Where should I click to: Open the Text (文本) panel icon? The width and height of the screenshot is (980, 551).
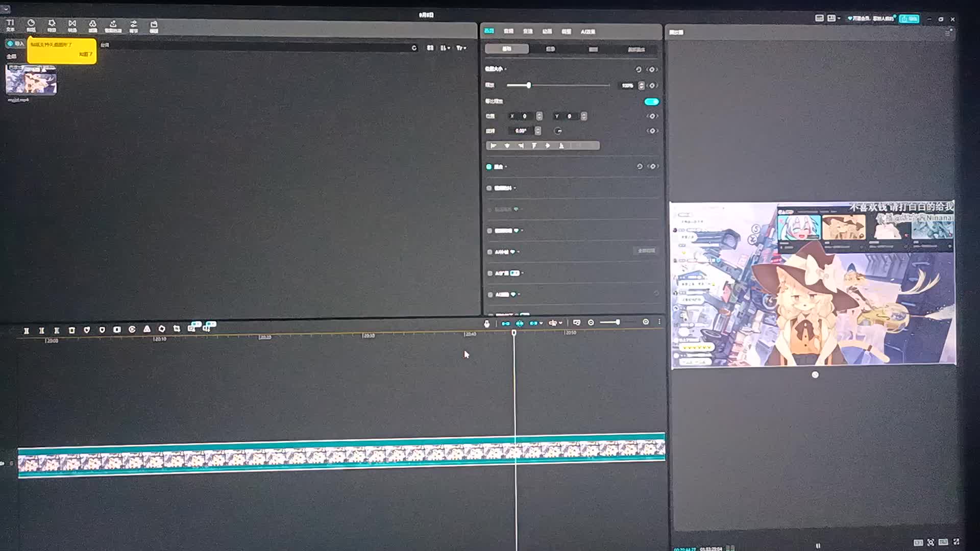tap(10, 25)
